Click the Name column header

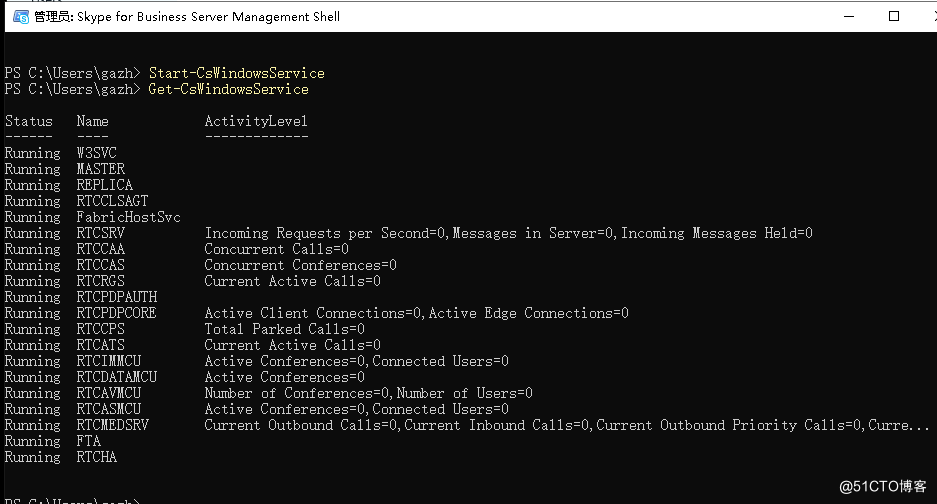pyautogui.click(x=93, y=121)
